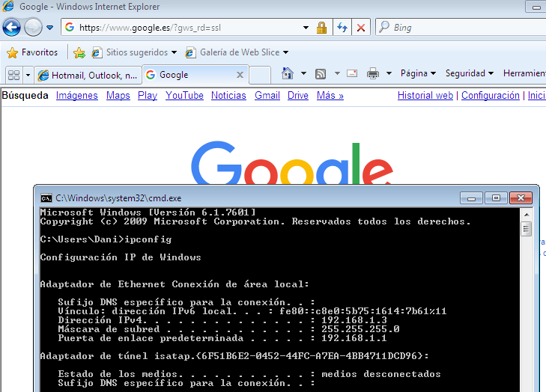Click Favoritos button with star
The width and height of the screenshot is (546, 392).
[32, 52]
